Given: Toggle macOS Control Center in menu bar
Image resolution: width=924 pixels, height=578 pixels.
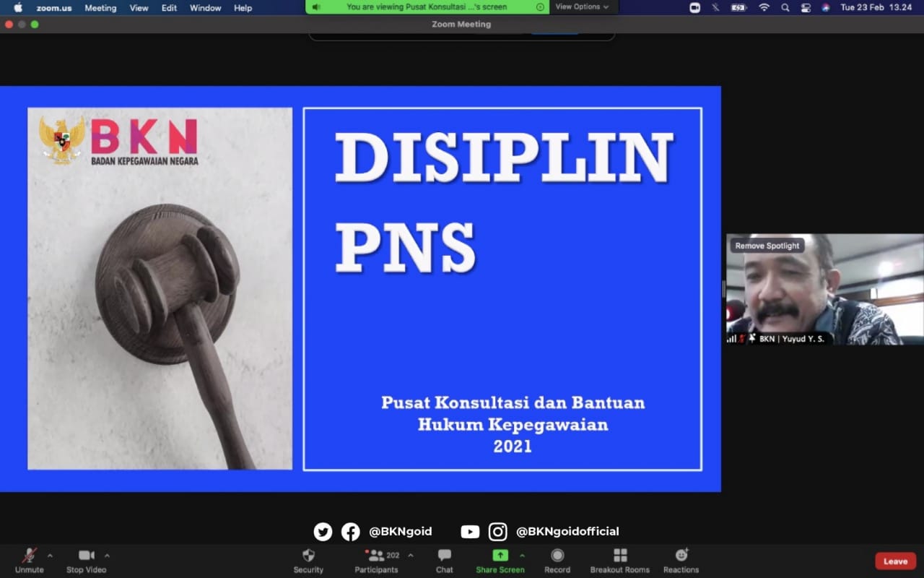Looking at the screenshot, I should (x=806, y=8).
